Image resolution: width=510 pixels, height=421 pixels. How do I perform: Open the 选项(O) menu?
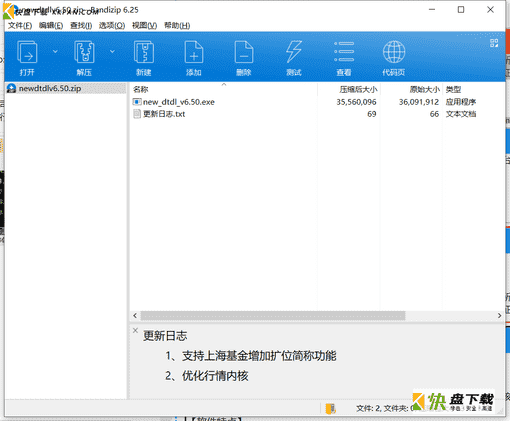tap(112, 26)
